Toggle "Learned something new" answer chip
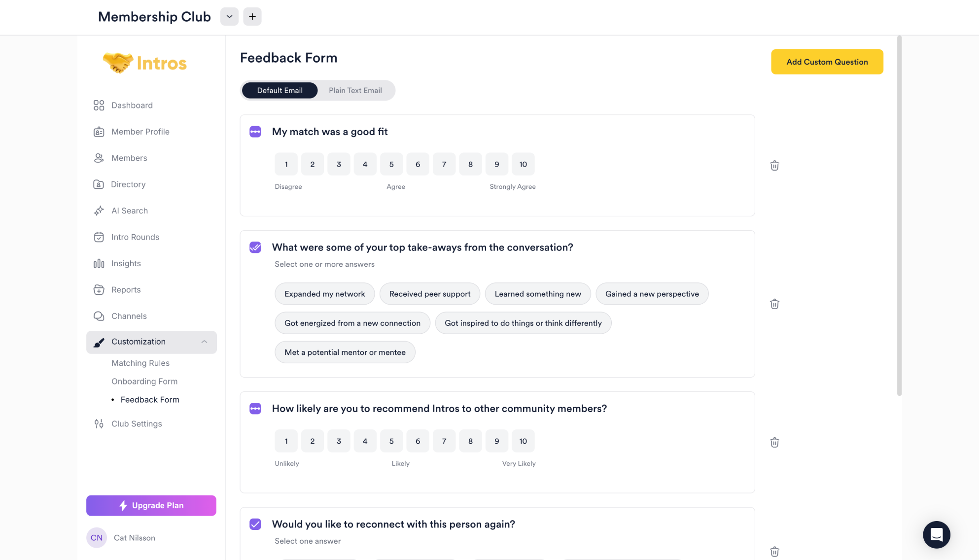The image size is (979, 560). 538,294
